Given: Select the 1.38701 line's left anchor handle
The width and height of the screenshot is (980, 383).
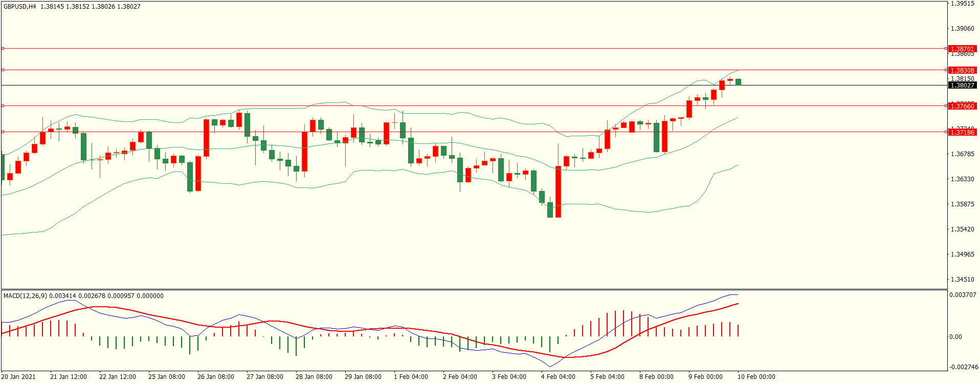Looking at the screenshot, I should point(3,49).
